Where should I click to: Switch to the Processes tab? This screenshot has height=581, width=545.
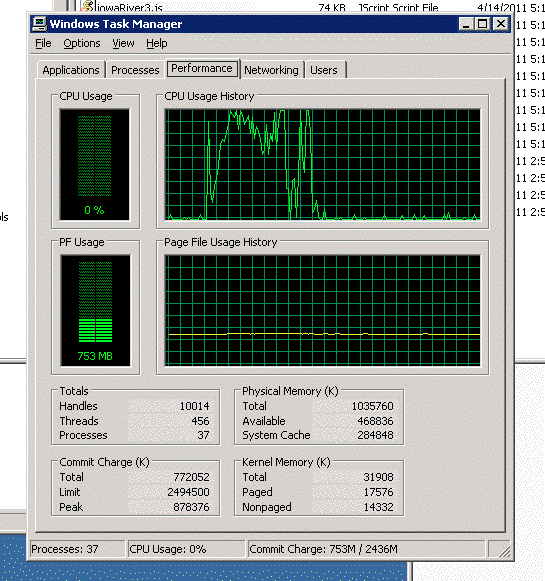click(x=135, y=70)
